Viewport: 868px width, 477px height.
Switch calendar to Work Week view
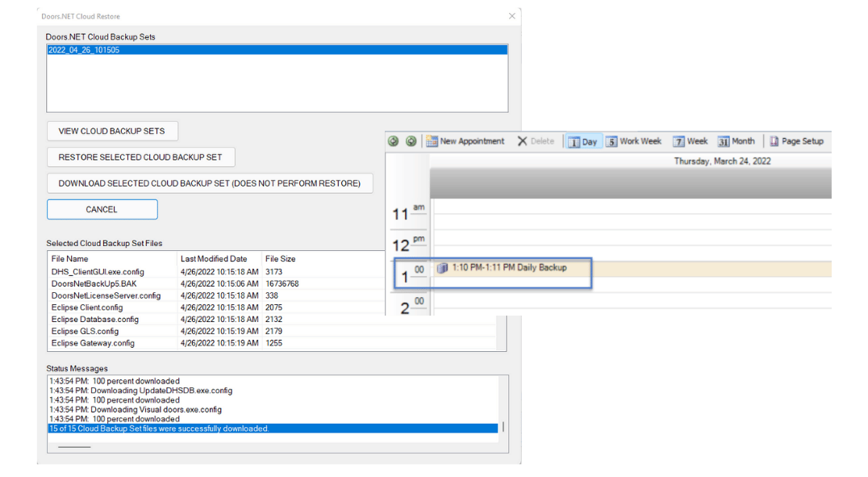pos(633,141)
